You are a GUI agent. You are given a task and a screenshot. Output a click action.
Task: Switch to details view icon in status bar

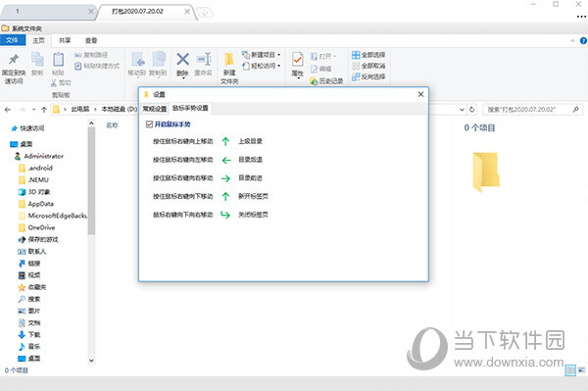(x=570, y=370)
